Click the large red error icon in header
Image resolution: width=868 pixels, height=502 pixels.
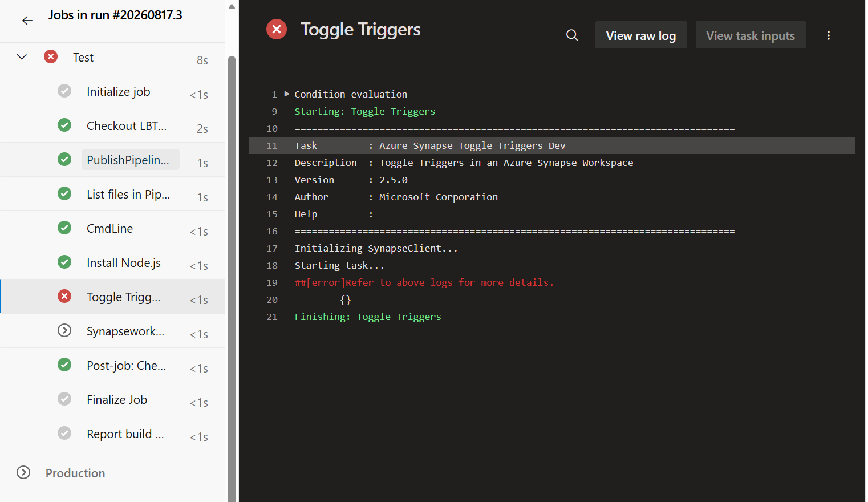coord(277,29)
